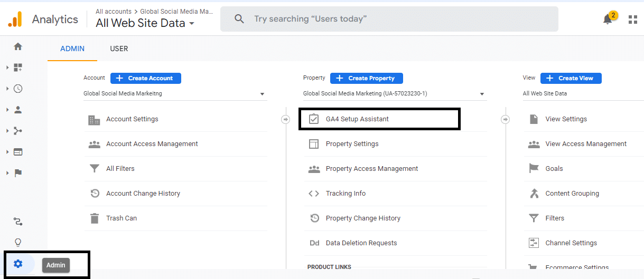The width and height of the screenshot is (644, 279).
Task: Click the Account Change History icon
Action: click(x=95, y=194)
